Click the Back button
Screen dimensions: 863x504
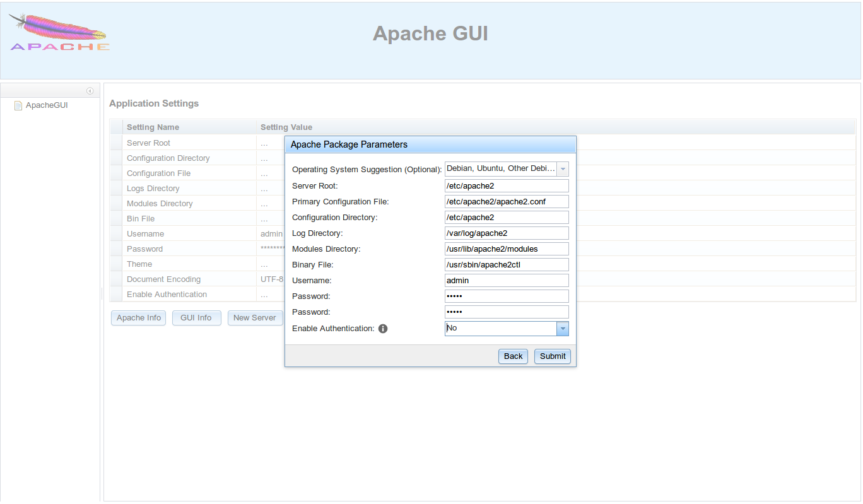[x=514, y=356]
